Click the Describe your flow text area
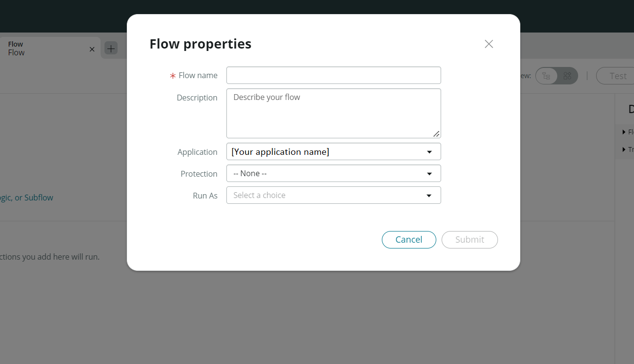Screen dimensions: 634x364 coord(333,113)
